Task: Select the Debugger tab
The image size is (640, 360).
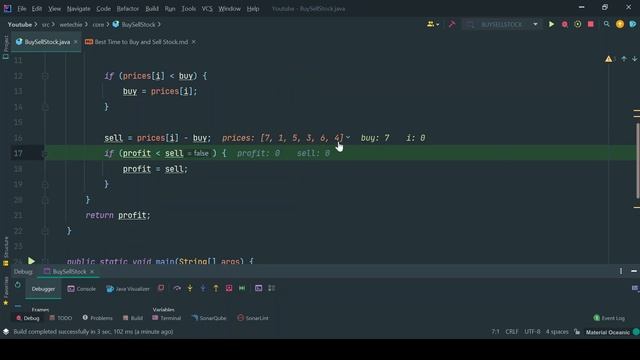Action: [x=43, y=289]
